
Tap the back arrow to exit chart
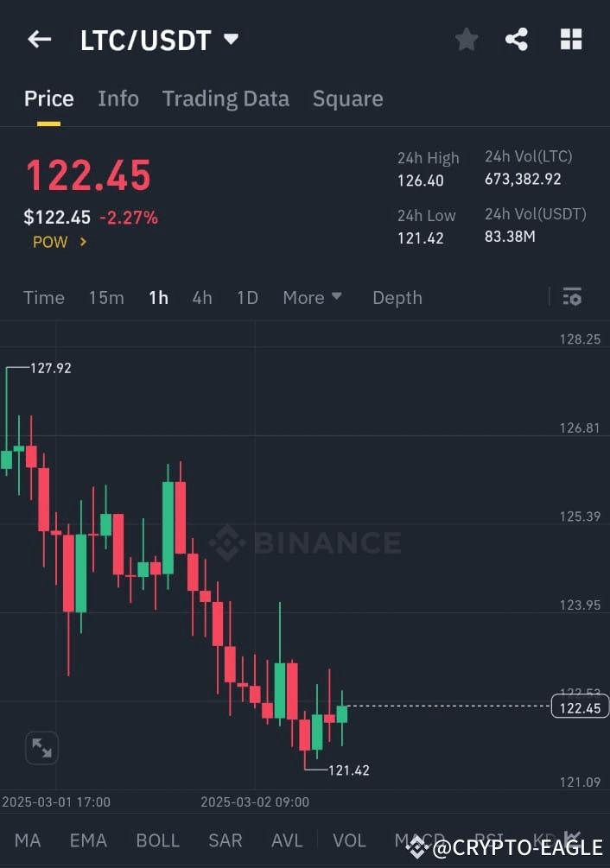(39, 39)
